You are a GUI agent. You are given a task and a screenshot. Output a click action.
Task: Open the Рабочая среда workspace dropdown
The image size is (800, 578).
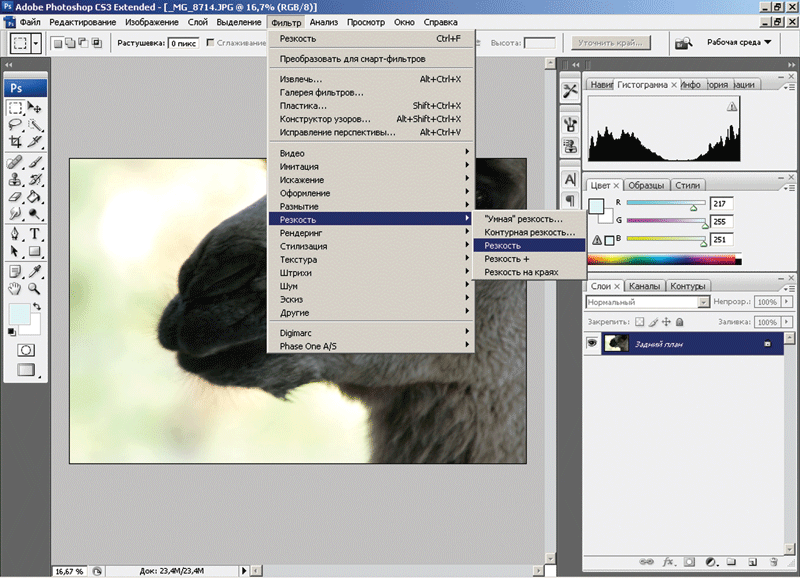tap(737, 43)
